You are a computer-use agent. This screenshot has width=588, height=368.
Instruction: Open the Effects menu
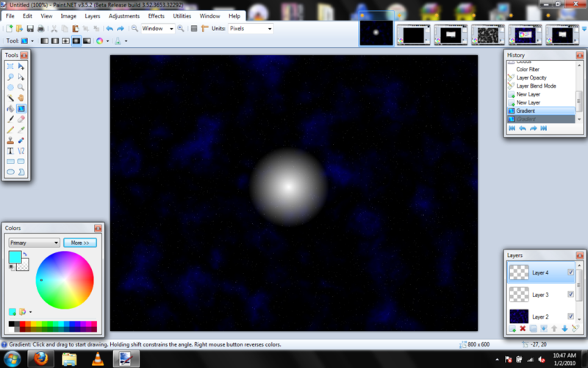156,16
